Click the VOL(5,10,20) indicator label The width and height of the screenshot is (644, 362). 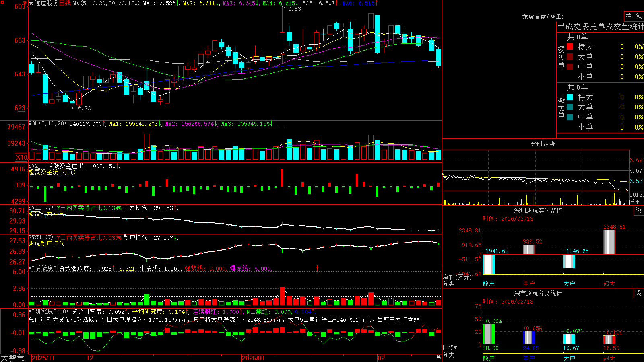[x=47, y=124]
